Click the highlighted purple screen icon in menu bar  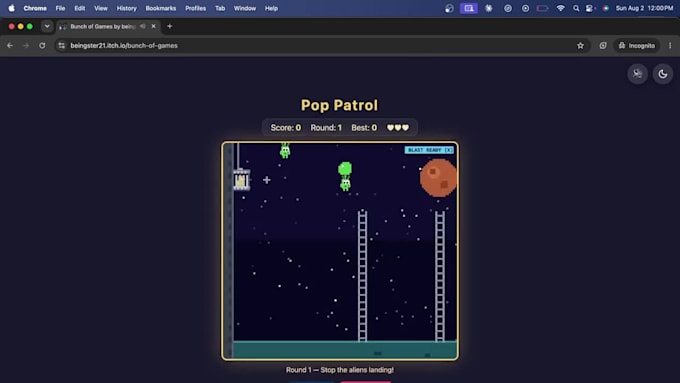(x=469, y=8)
